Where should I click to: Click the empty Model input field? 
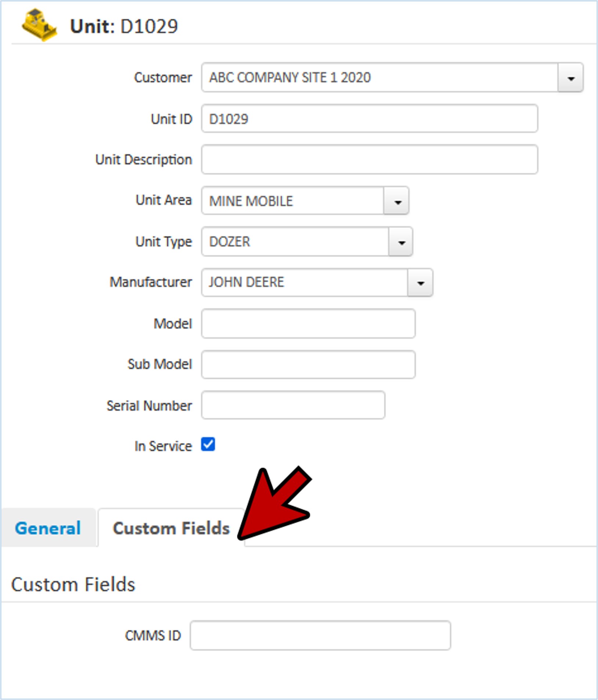click(308, 324)
